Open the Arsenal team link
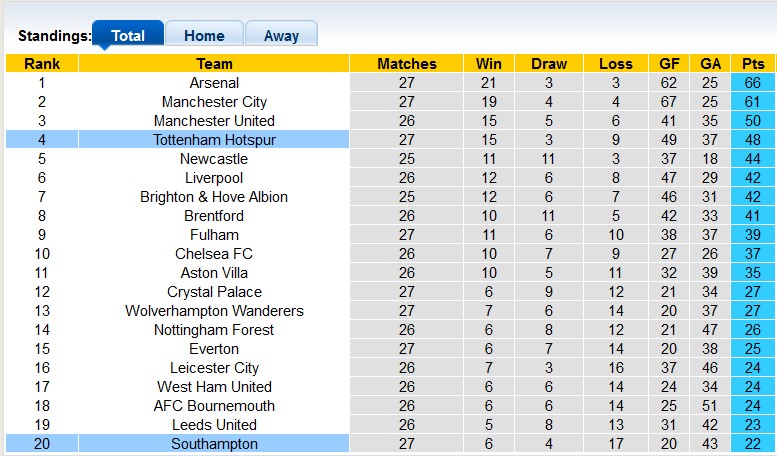Viewport: 777px width, 456px height. point(214,83)
